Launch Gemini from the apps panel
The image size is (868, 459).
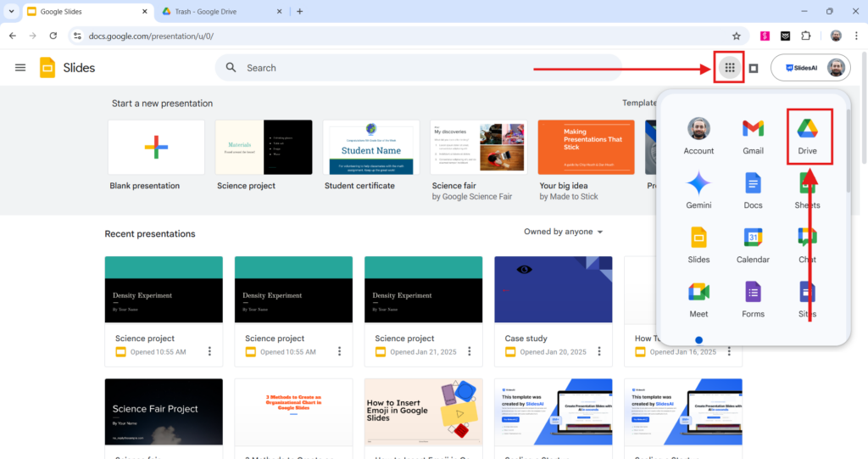pyautogui.click(x=698, y=190)
